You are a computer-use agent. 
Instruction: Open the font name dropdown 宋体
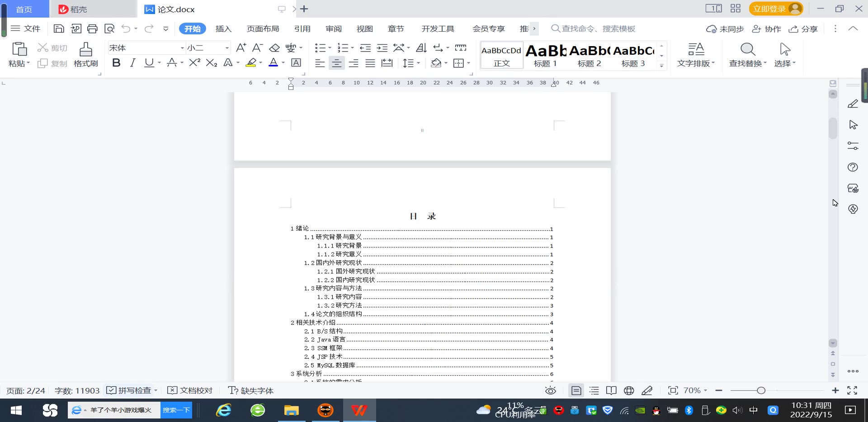(182, 48)
